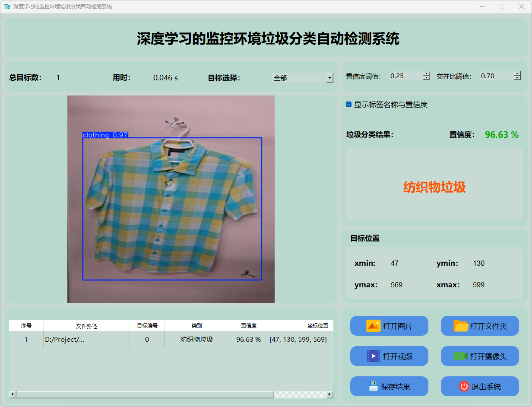The height and width of the screenshot is (407, 532).
Task: Click the film icon on 打开视频 button
Action: [x=373, y=356]
